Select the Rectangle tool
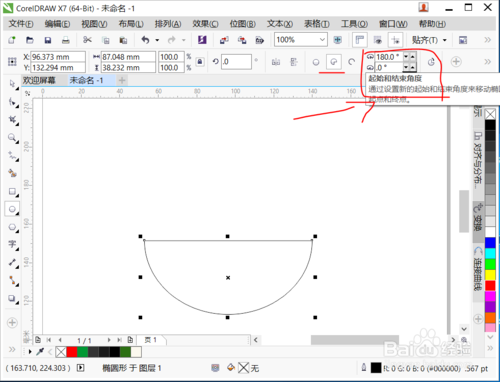This screenshot has width=500, height=382. coord(12,191)
